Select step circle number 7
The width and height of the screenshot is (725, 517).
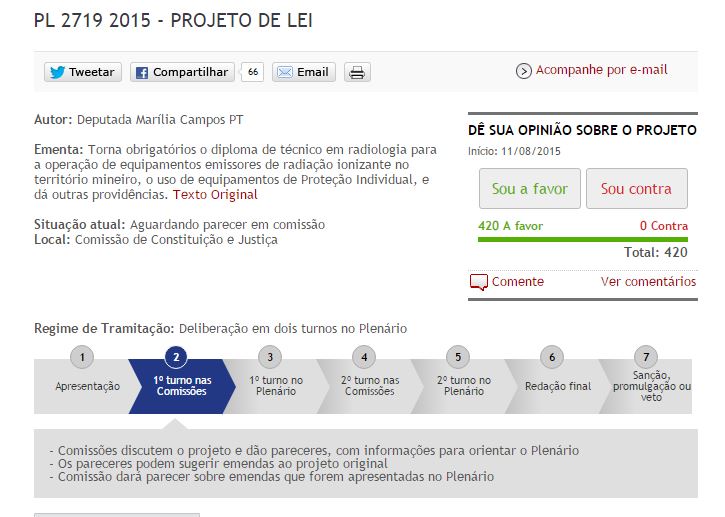tap(646, 357)
